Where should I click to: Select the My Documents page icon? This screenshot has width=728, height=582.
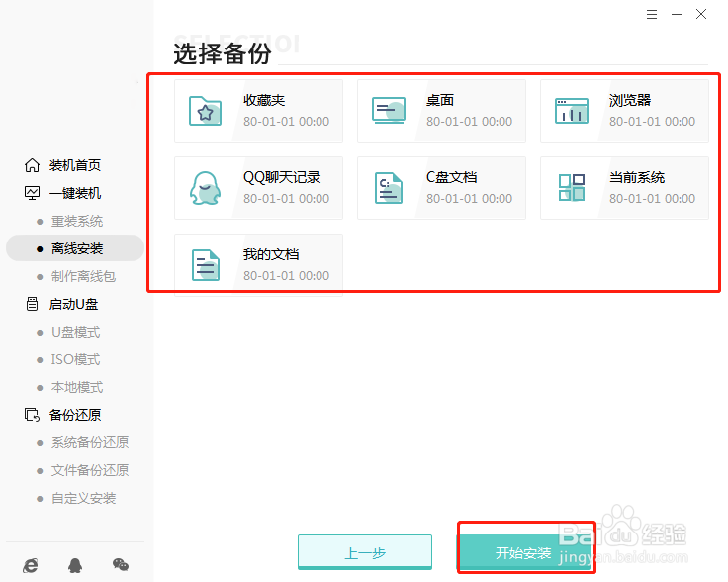click(206, 265)
